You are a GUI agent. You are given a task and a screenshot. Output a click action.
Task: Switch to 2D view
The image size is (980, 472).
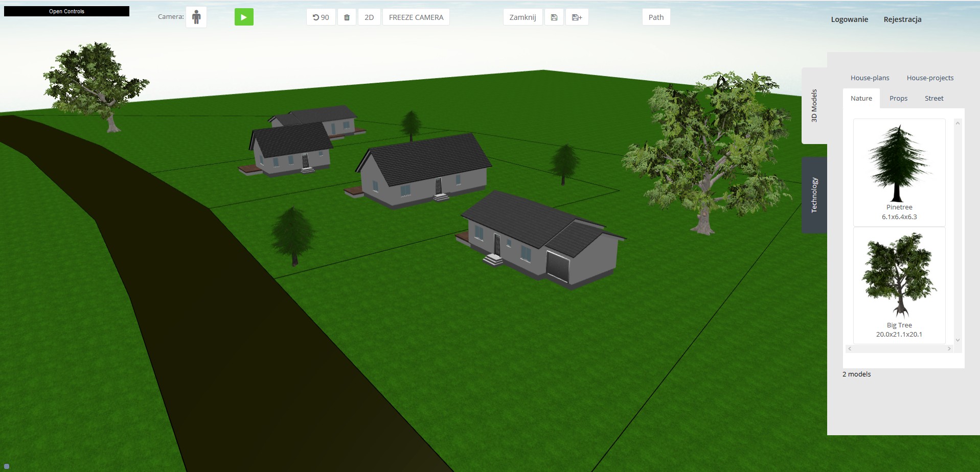[369, 17]
